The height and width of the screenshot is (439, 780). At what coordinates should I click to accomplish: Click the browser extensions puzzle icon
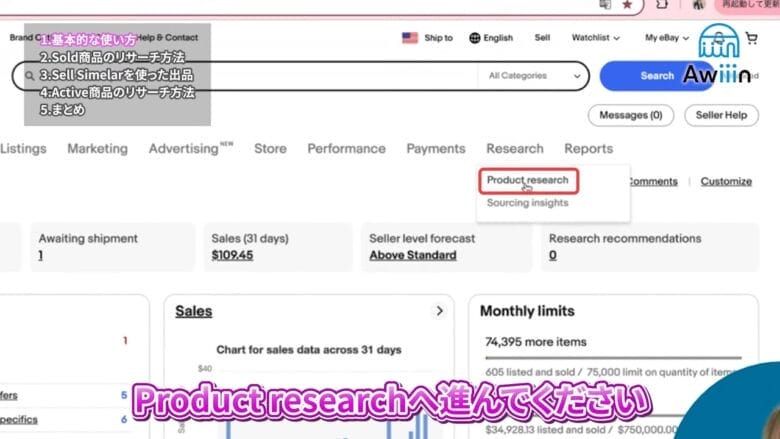point(662,4)
